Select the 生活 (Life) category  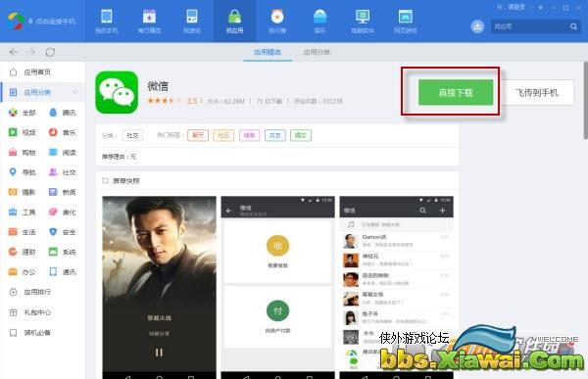pos(23,232)
